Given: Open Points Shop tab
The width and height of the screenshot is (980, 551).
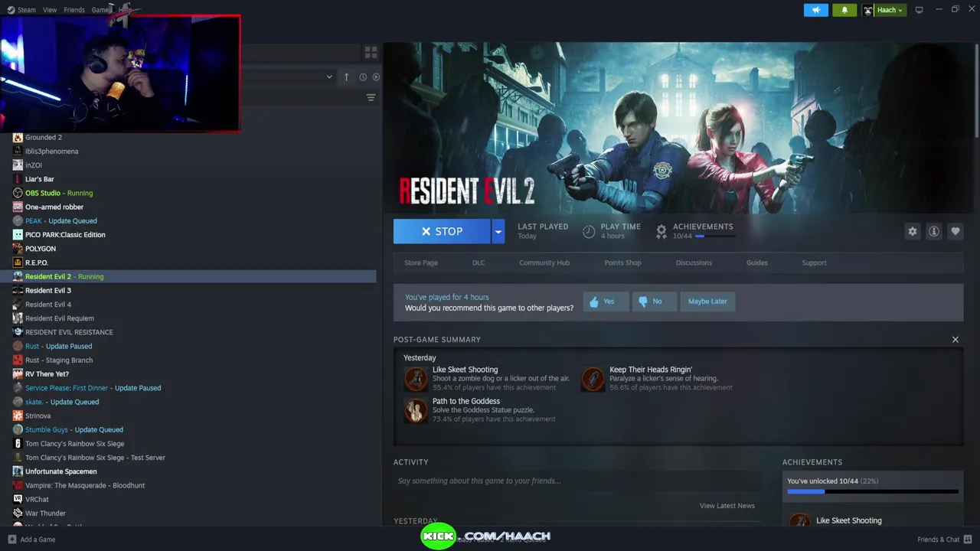Looking at the screenshot, I should tap(622, 262).
